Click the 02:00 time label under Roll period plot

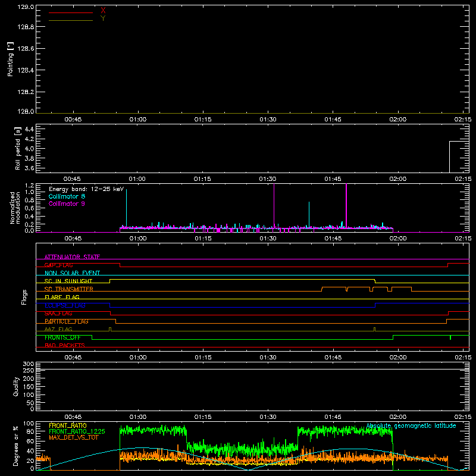[397, 179]
